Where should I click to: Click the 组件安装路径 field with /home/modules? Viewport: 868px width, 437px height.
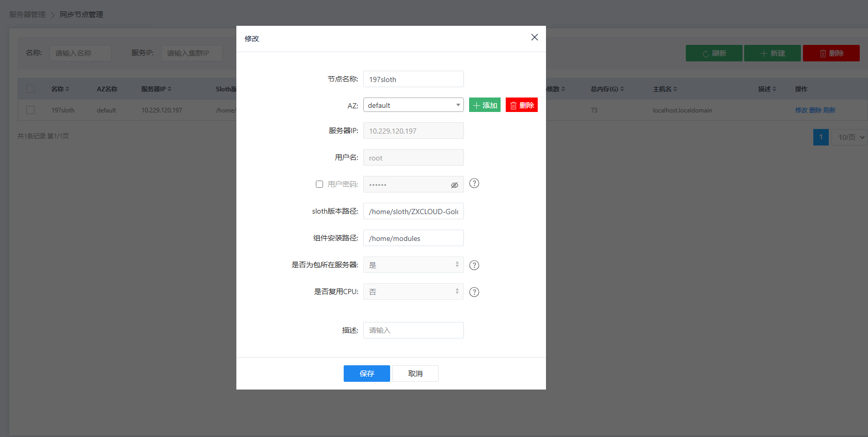point(413,238)
